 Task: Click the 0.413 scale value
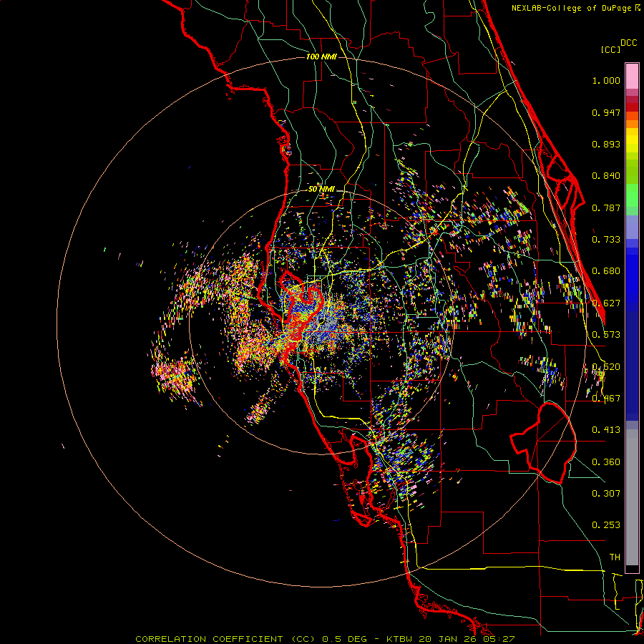coord(606,430)
